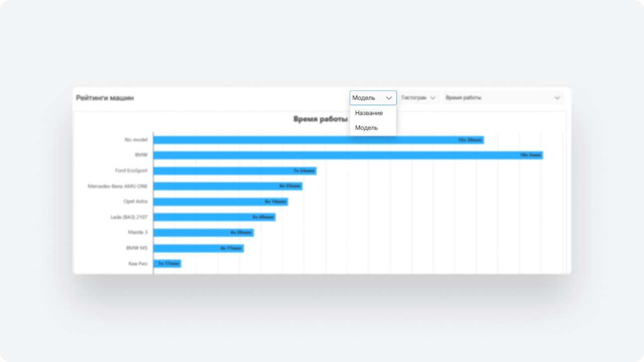This screenshot has height=362, width=644.
Task: Click the chevron arrow of chart type selector
Action: [433, 98]
